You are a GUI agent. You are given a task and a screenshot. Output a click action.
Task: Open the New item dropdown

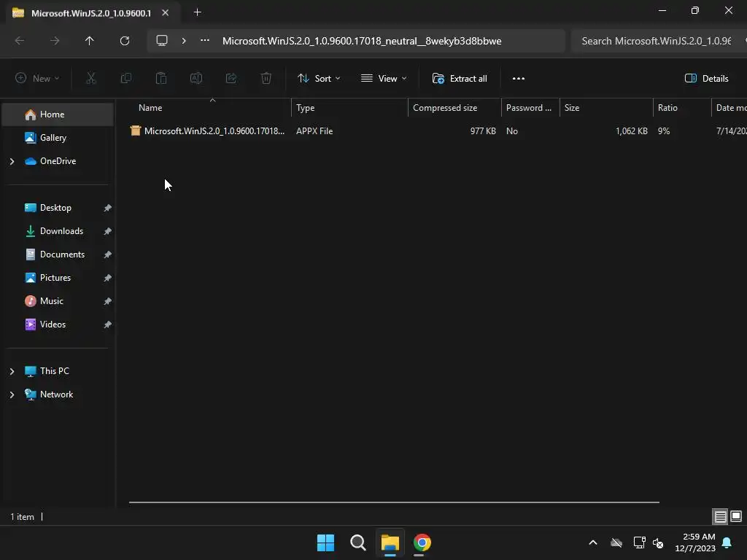click(x=37, y=79)
